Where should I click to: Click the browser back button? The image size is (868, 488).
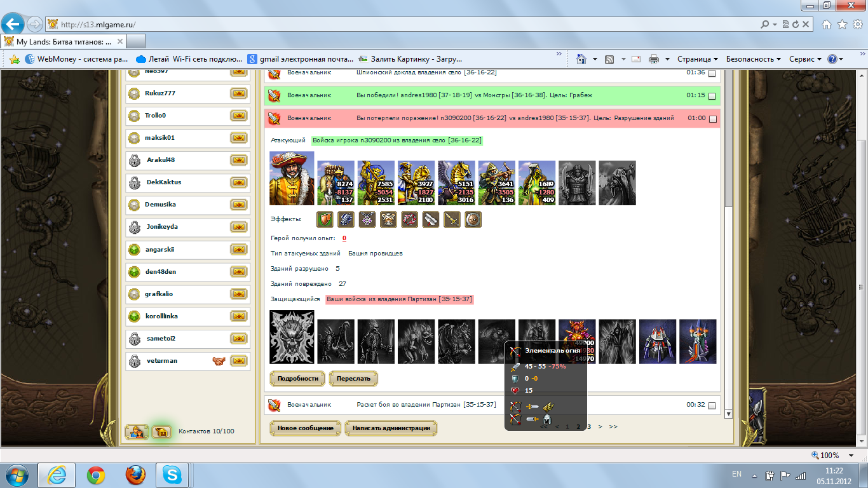(x=13, y=24)
